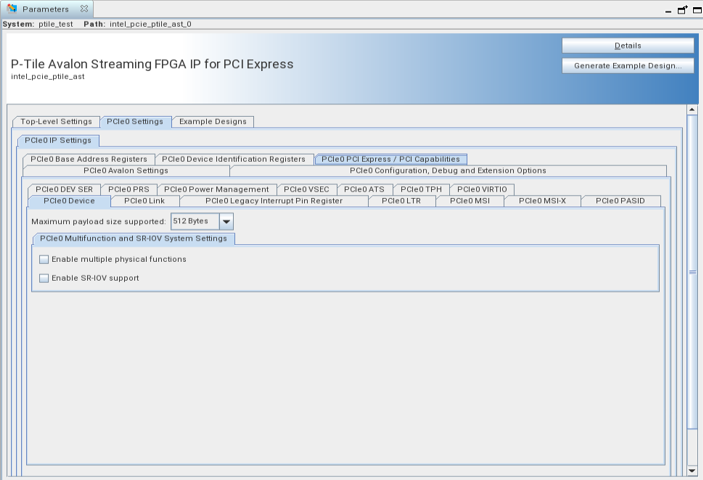703x480 pixels.
Task: Select PCIe0 Multifunction and SR-IOV System Settings tab
Action: 133,238
